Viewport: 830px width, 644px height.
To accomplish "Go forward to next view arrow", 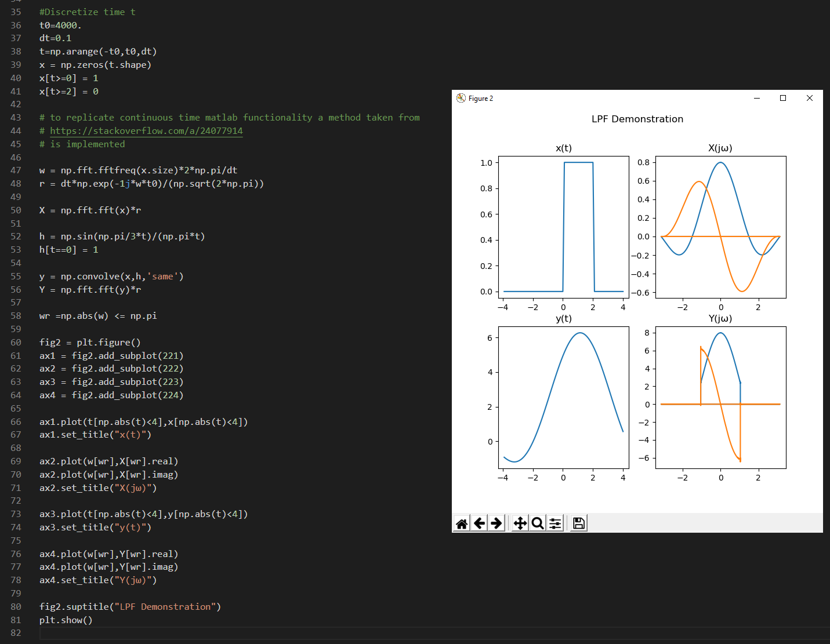I will (496, 523).
